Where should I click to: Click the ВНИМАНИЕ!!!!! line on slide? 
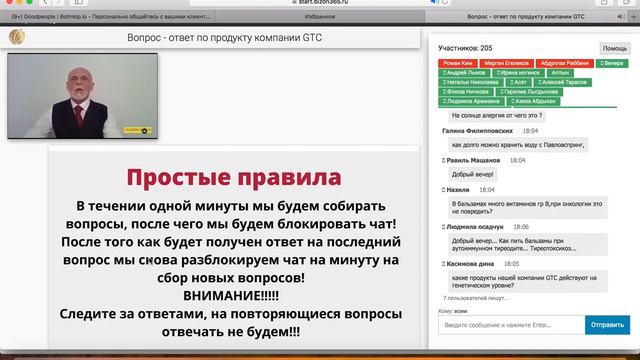click(x=231, y=296)
